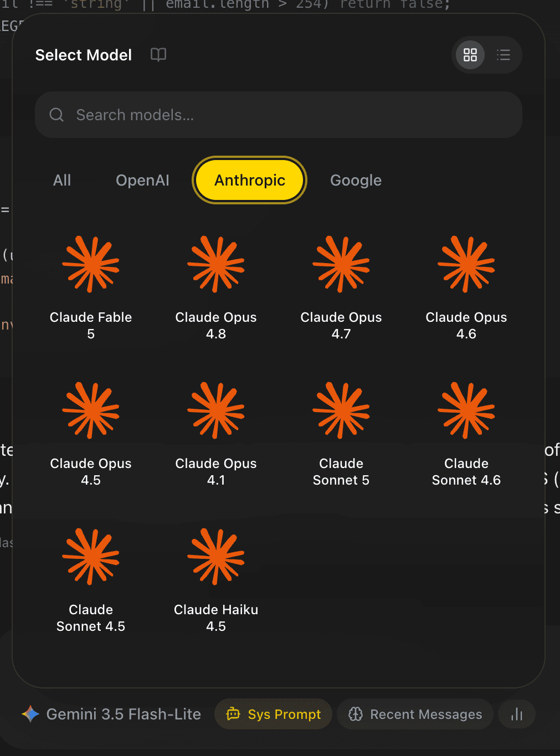This screenshot has width=560, height=756.
Task: Click the Gemini sparkle icon in bottom bar
Action: (x=30, y=714)
